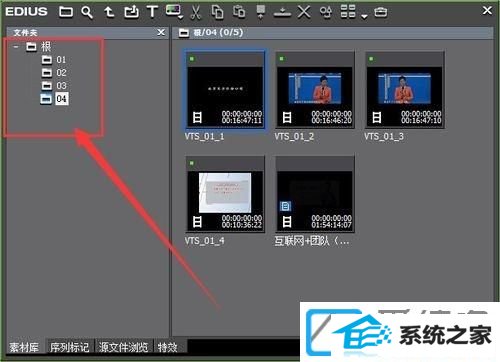Switch to the 素材库 tab
This screenshot has width=500, height=362.
pos(24,347)
